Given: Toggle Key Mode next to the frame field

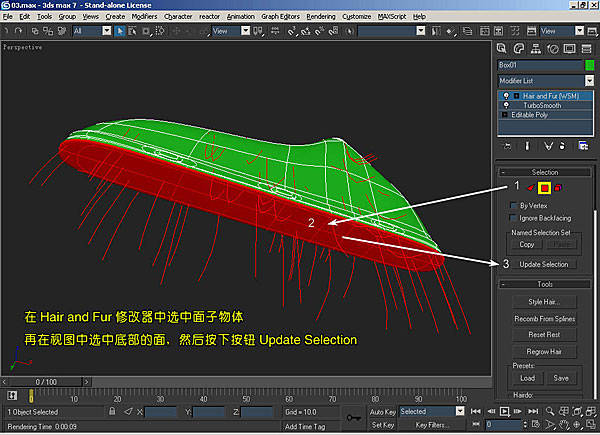Looking at the screenshot, I should (476, 424).
